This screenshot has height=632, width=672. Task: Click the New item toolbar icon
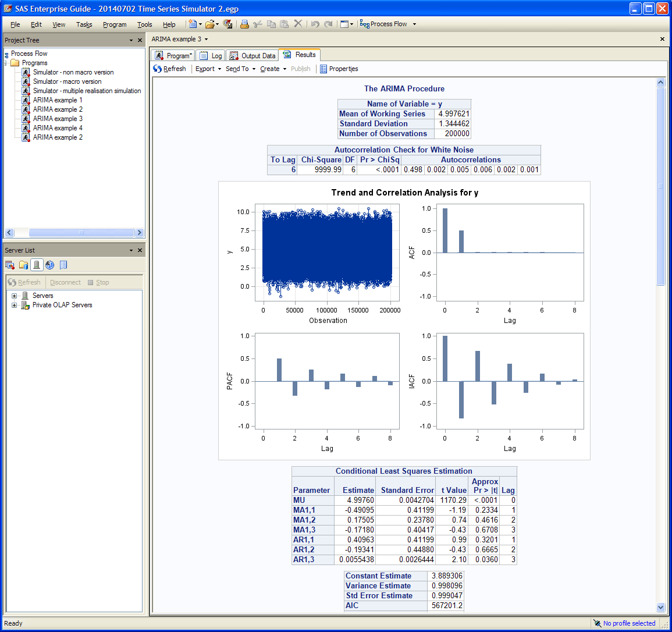point(193,24)
